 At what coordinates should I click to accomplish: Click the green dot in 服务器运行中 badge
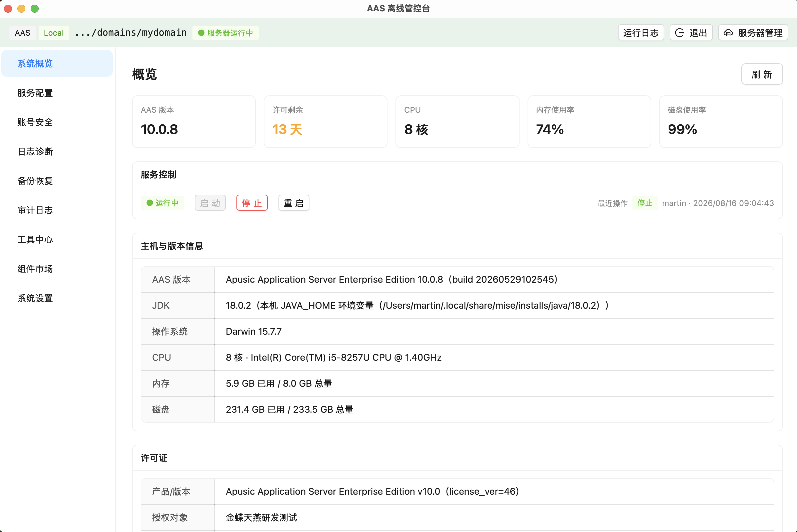coord(201,33)
